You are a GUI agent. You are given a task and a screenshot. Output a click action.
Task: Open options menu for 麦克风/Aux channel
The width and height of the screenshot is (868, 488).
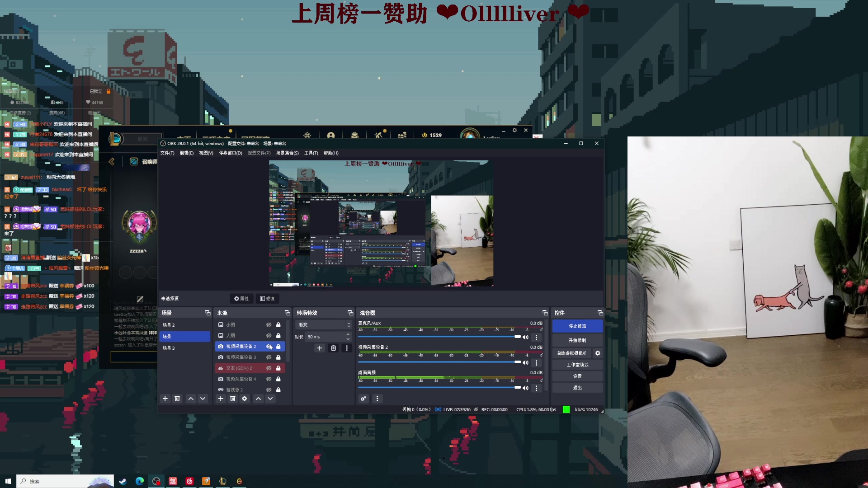536,337
